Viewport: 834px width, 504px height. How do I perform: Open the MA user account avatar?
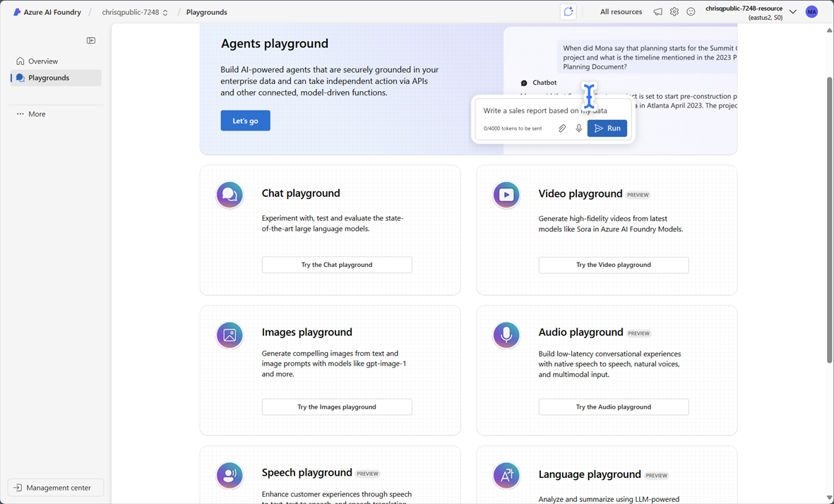point(812,12)
